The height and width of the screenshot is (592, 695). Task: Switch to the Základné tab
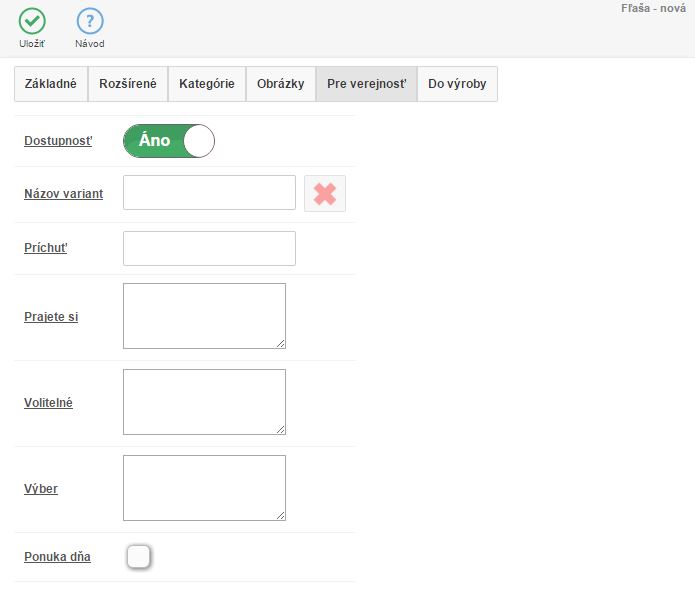point(51,84)
